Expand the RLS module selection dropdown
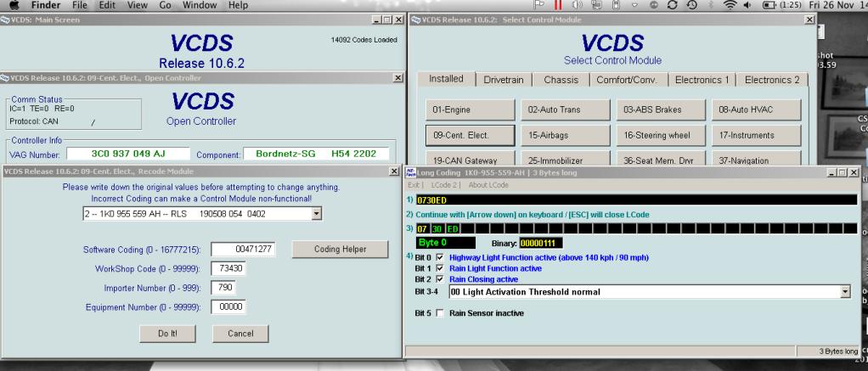 (x=316, y=214)
